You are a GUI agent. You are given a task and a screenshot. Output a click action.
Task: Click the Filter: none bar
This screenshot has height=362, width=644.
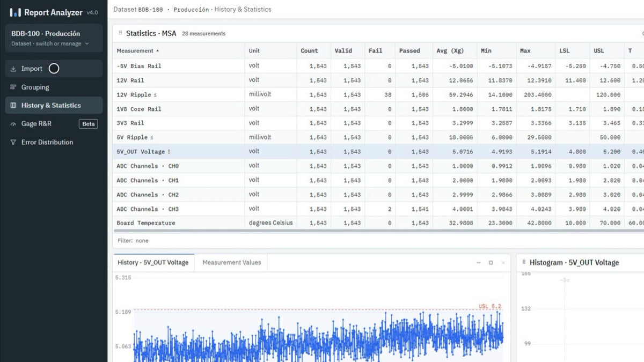[x=378, y=241]
